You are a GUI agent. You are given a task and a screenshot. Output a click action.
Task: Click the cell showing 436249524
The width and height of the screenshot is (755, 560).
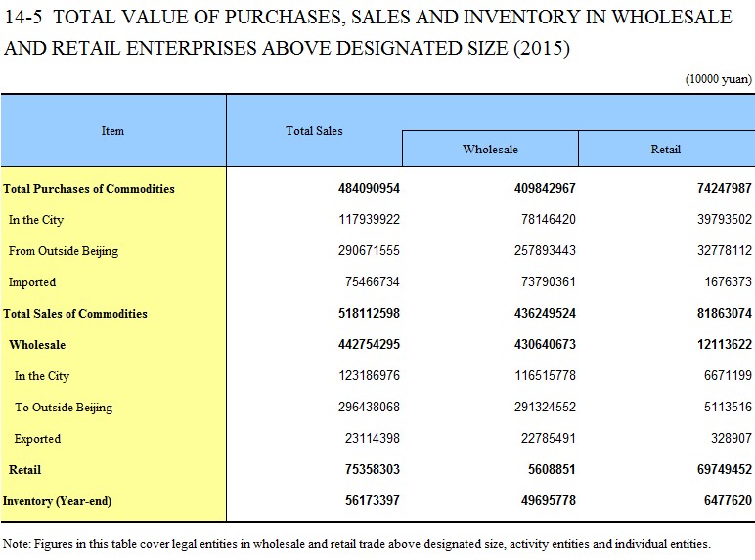coord(545,313)
